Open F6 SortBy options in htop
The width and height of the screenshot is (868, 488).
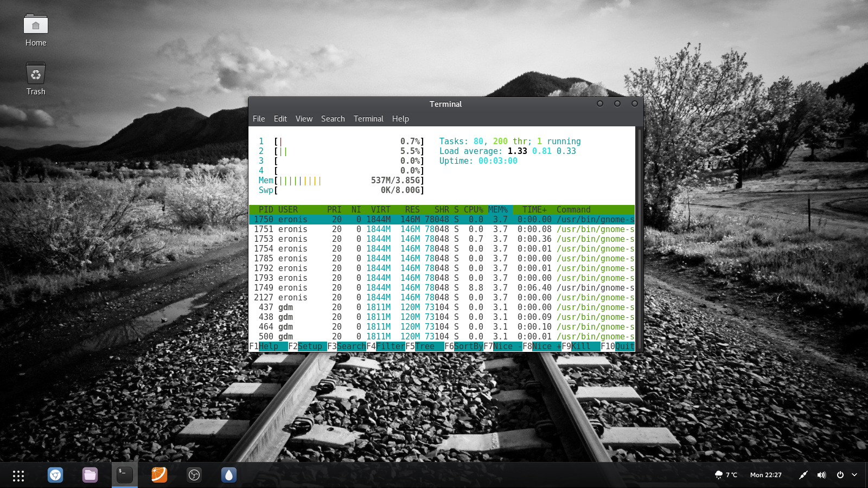coord(464,346)
